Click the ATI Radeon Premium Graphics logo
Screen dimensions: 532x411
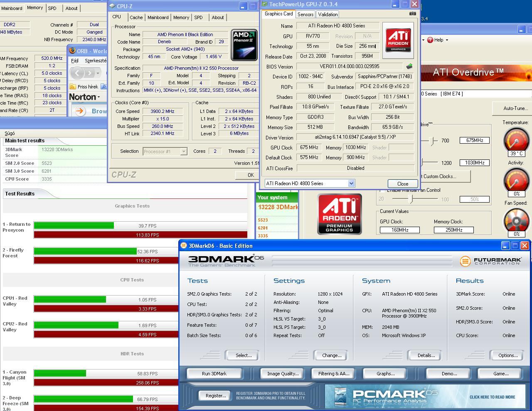point(340,215)
